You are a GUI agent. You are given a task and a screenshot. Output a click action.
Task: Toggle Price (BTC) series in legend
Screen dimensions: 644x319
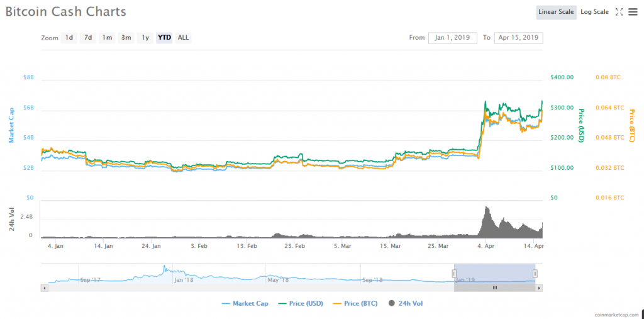tap(355, 304)
